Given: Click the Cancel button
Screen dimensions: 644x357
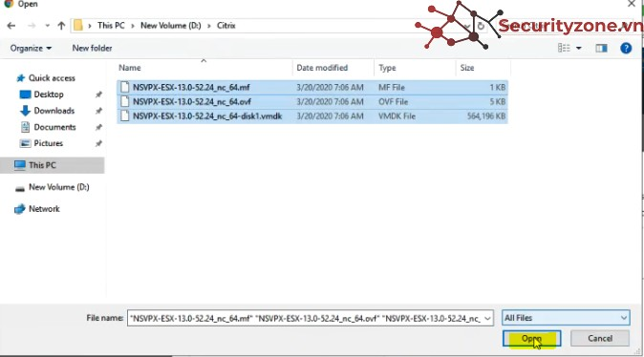Looking at the screenshot, I should (600, 339).
